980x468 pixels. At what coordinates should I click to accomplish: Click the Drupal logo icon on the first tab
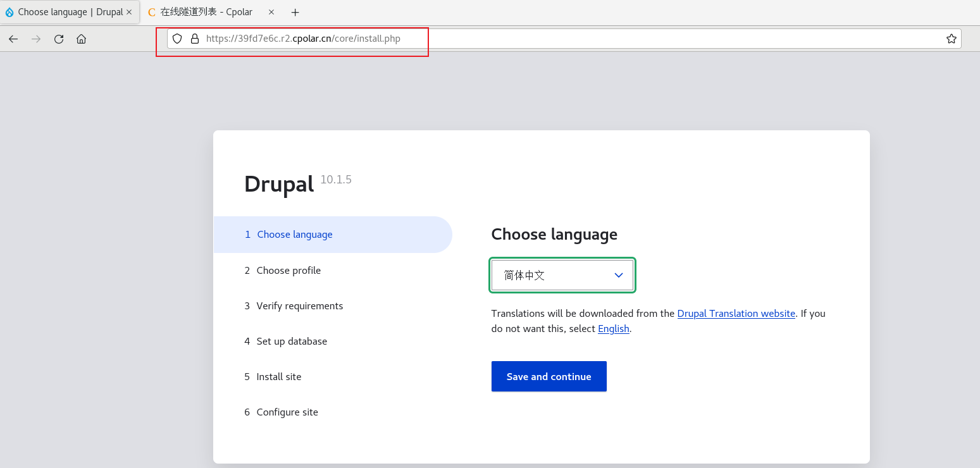[x=9, y=11]
